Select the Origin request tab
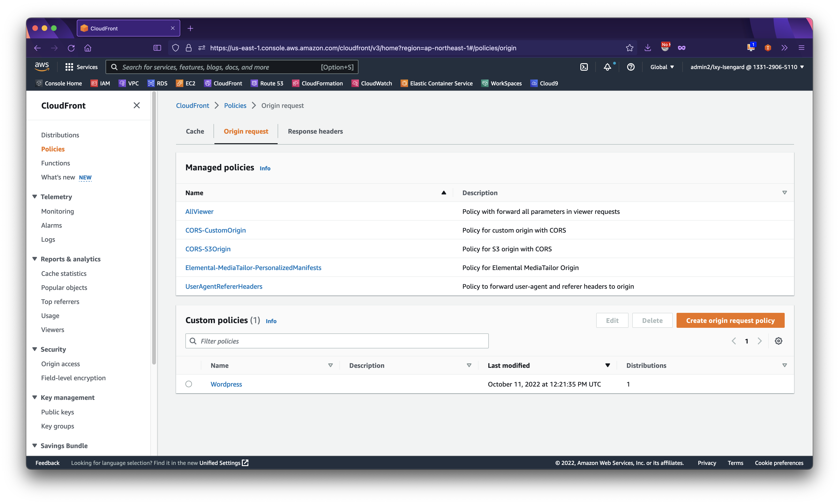 (x=246, y=131)
